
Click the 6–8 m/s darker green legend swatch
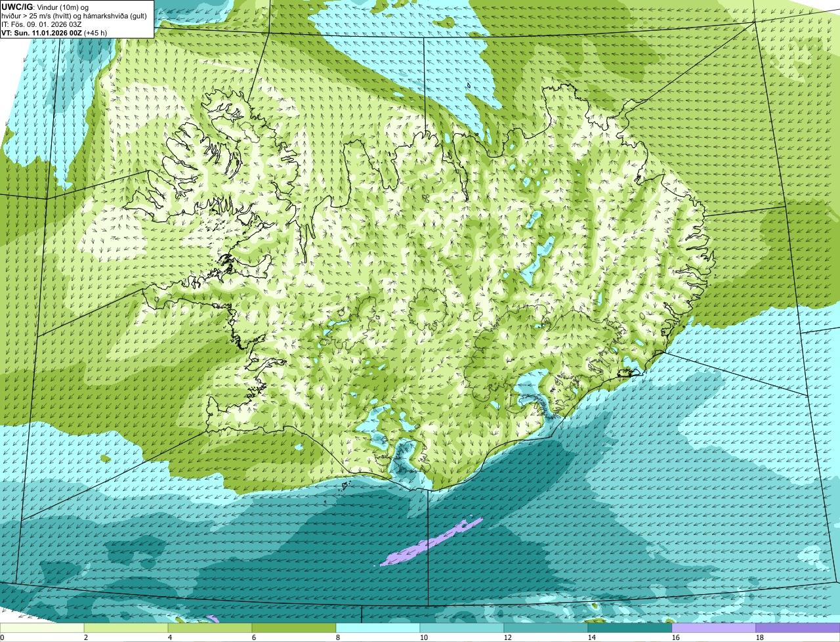[294, 628]
